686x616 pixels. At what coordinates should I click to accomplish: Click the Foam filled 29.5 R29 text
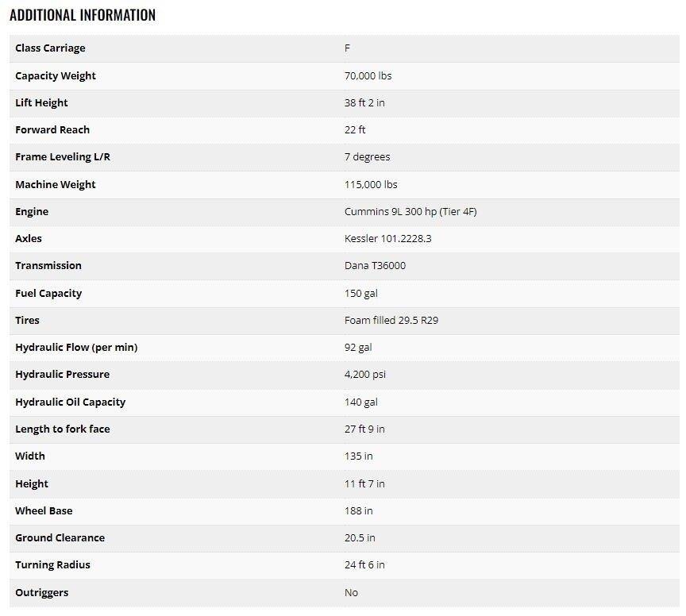point(390,321)
